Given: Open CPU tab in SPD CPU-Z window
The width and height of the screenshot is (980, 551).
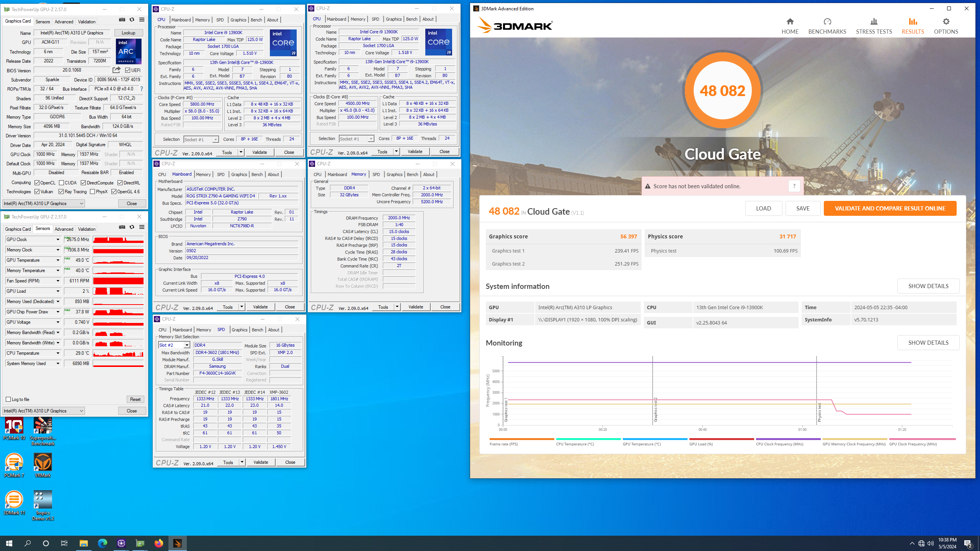Looking at the screenshot, I should pyautogui.click(x=162, y=330).
